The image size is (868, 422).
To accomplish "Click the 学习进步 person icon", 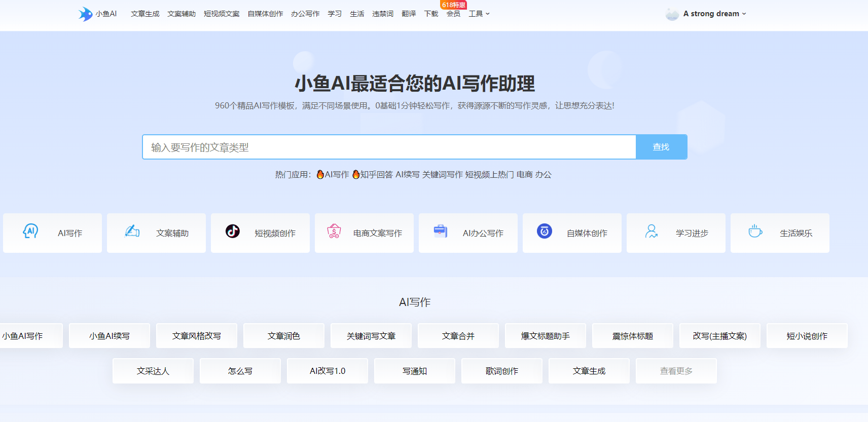I will click(x=652, y=232).
